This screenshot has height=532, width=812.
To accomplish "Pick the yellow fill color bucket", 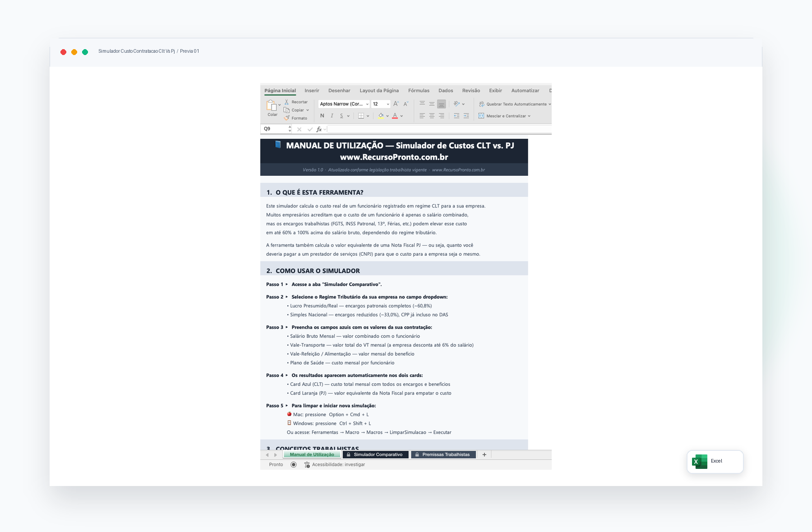I will click(381, 116).
